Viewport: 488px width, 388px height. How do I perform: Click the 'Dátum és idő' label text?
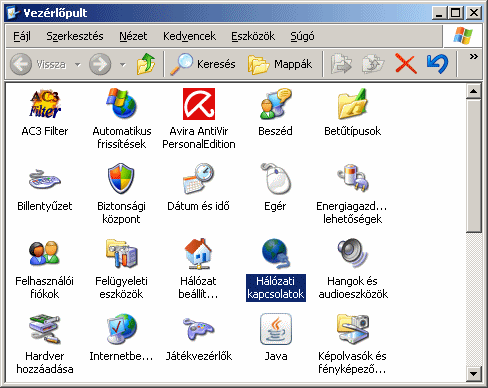[198, 206]
